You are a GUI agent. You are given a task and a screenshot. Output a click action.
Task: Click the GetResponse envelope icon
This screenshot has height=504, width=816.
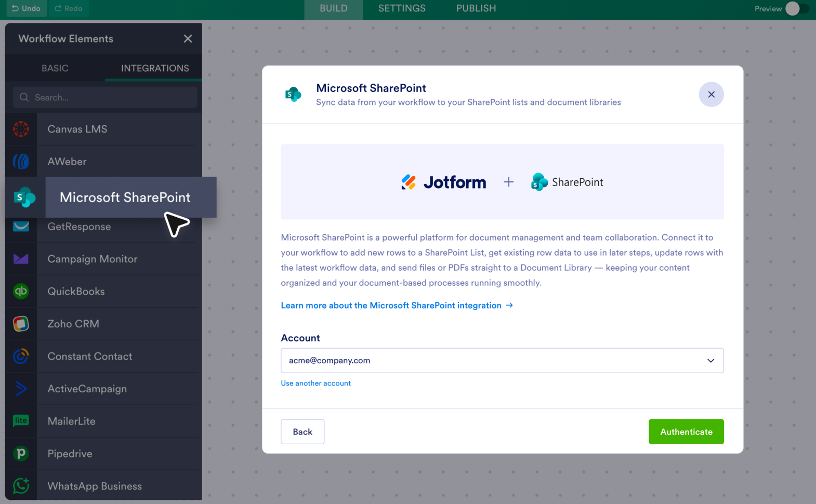pos(21,227)
